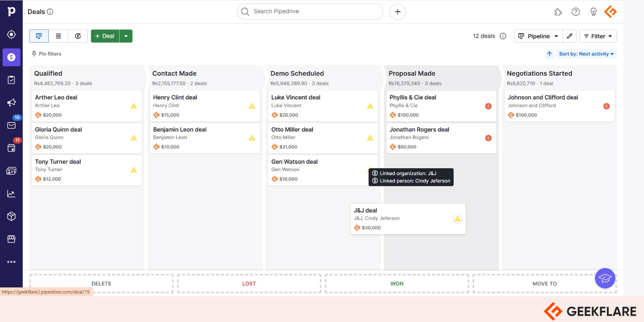The height and width of the screenshot is (322, 644).
Task: Click Pin filters
Action: 47,54
